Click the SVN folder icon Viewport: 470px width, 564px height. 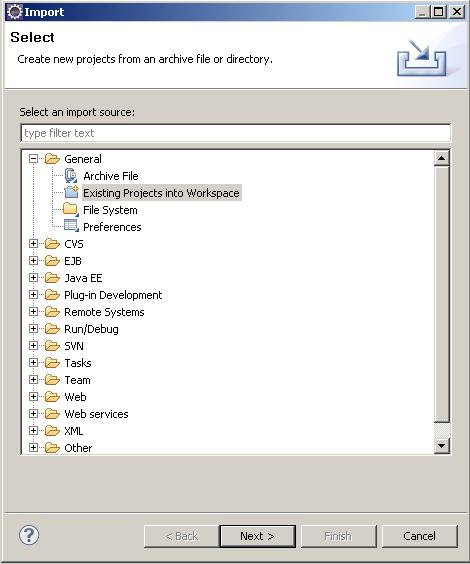(x=52, y=345)
